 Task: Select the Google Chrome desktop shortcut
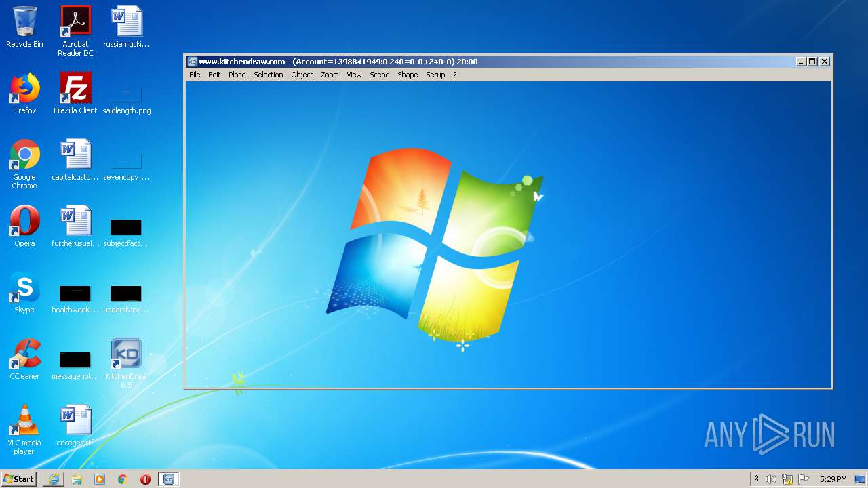(x=24, y=164)
